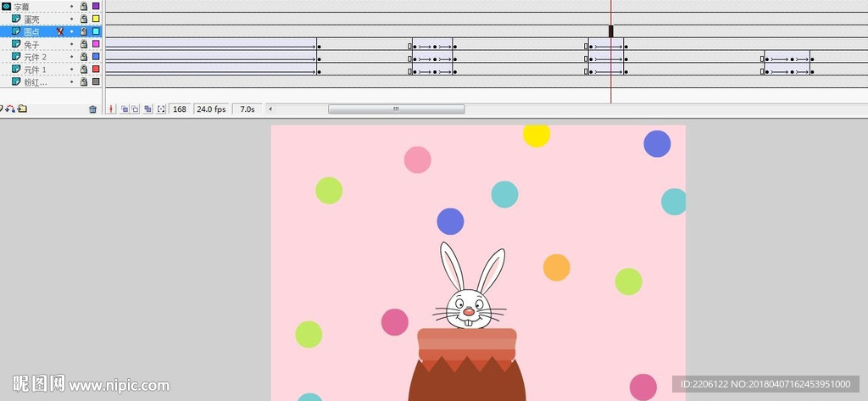Toggle lock on the 元件 1 layer
Screen dimensions: 868x401
[x=84, y=70]
